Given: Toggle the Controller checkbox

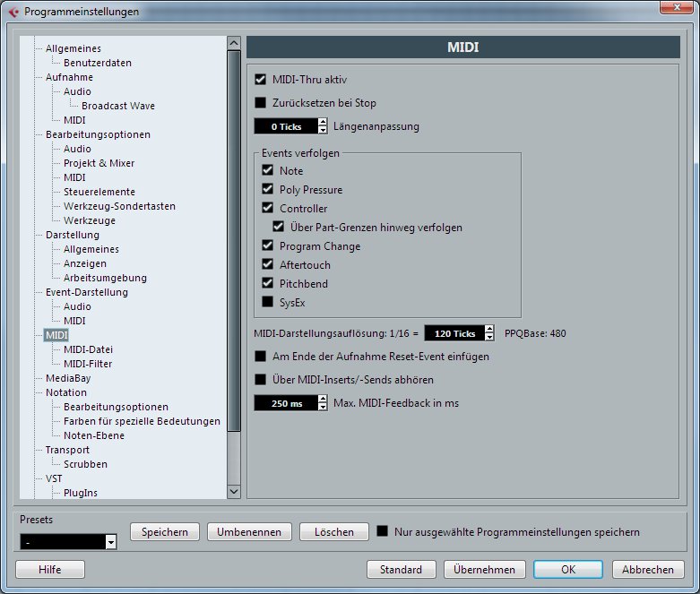Looking at the screenshot, I should click(267, 208).
